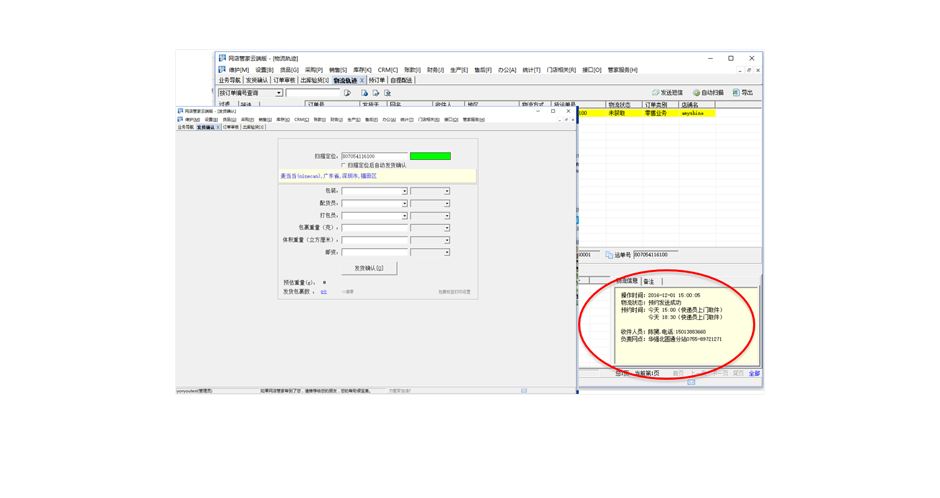This screenshot has width=940, height=498.
Task: Click the 全部 link in the pager
Action: point(754,373)
